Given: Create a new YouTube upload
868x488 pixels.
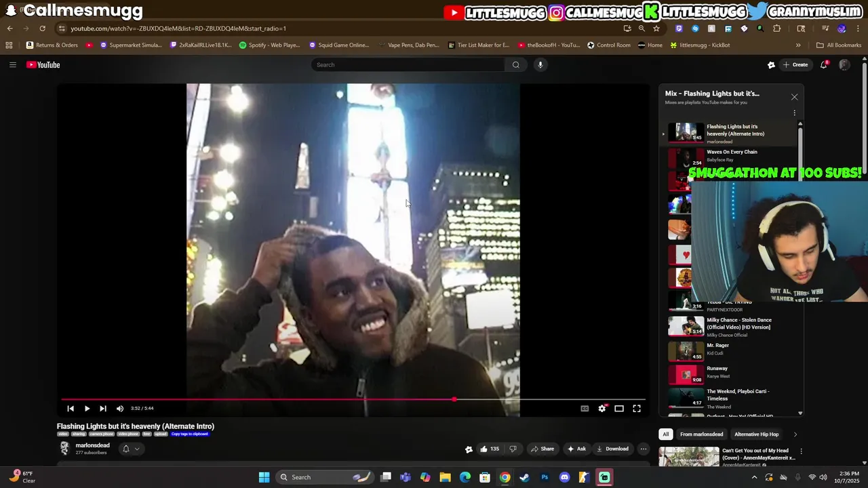Looking at the screenshot, I should click(795, 65).
